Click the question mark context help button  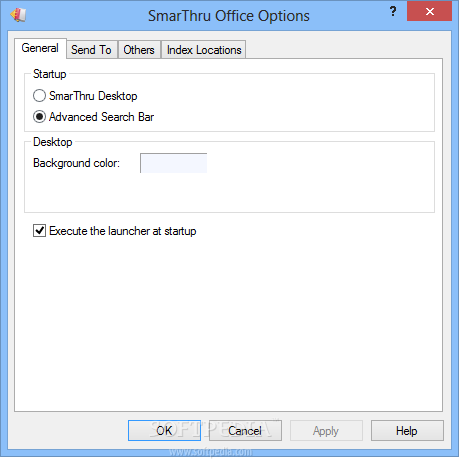pyautogui.click(x=393, y=12)
